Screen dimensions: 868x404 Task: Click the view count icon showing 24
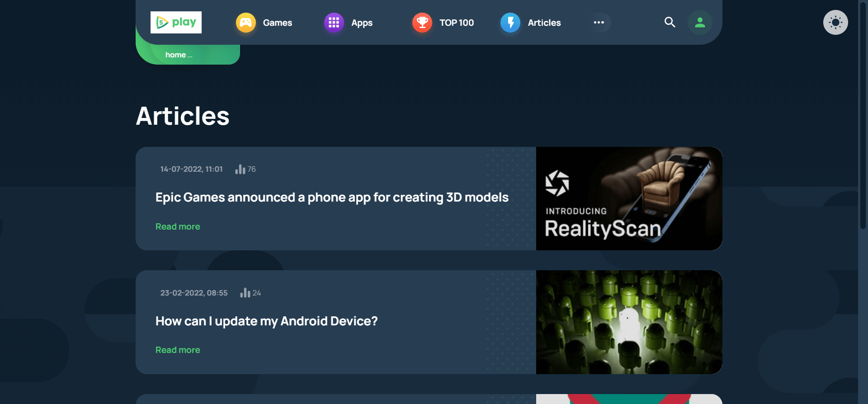point(245,293)
